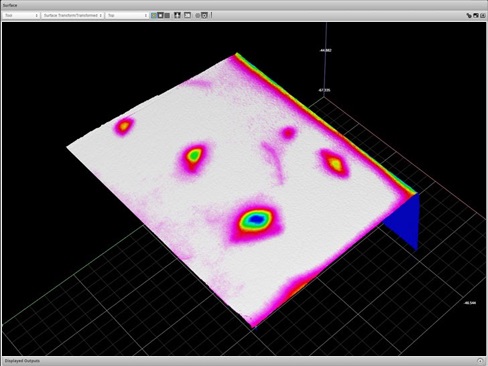Click the Displayed Outputs bar label
This screenshot has height=366, width=488.
pyautogui.click(x=22, y=361)
